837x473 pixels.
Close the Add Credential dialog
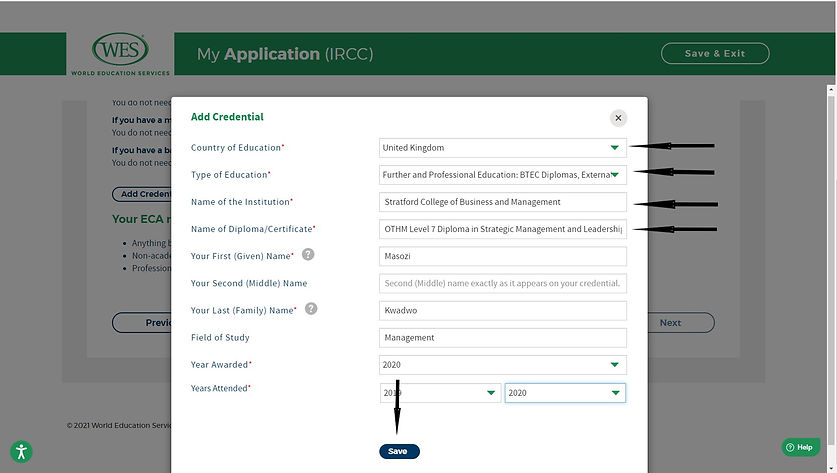[618, 118]
